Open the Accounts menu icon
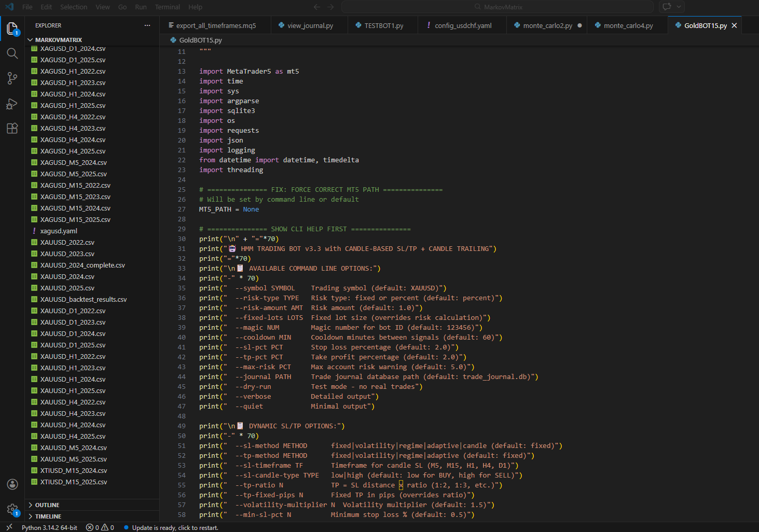759x532 pixels. pyautogui.click(x=12, y=484)
